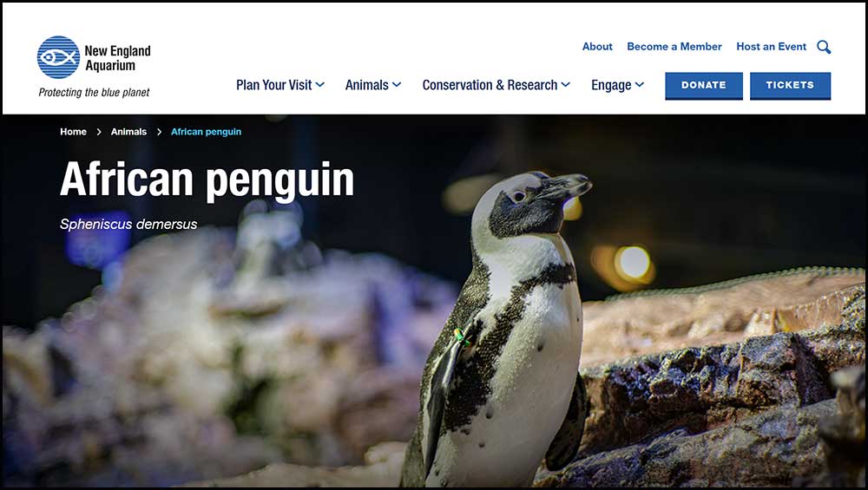Click the New England Aquarium fish logo
The height and width of the screenshot is (490, 868).
coord(58,57)
